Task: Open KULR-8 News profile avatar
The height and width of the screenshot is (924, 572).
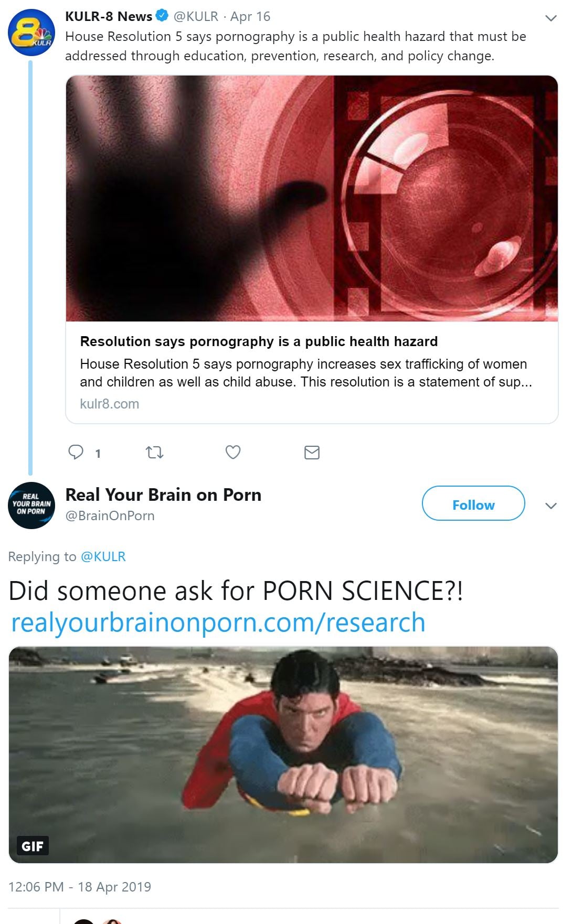Action: pyautogui.click(x=31, y=33)
